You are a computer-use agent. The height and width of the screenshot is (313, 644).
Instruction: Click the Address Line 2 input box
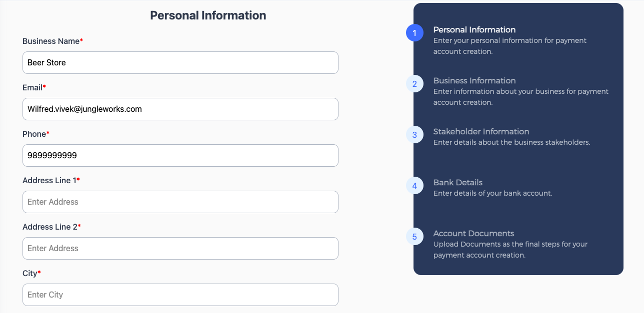point(180,248)
